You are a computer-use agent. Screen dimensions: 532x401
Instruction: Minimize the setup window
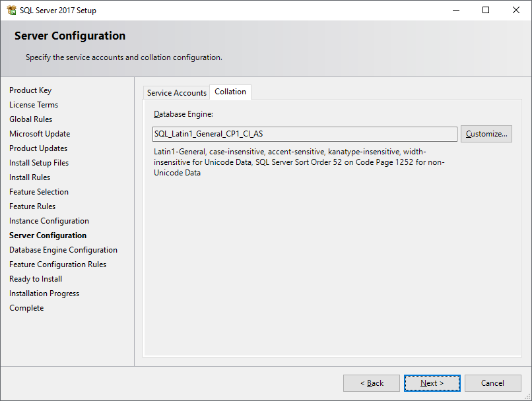pyautogui.click(x=455, y=10)
